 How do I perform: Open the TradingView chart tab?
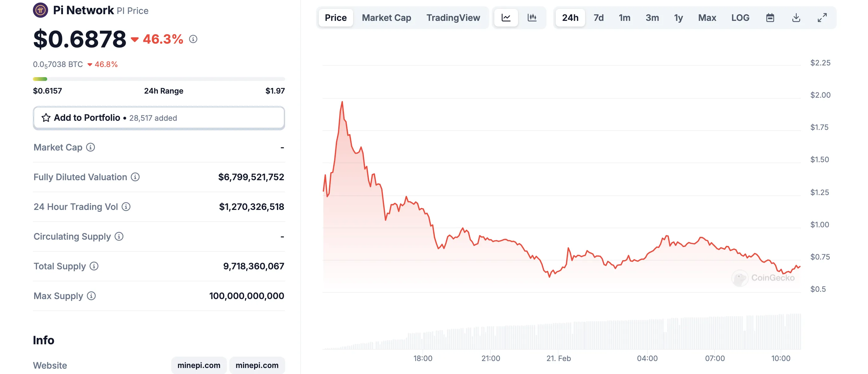(x=453, y=17)
